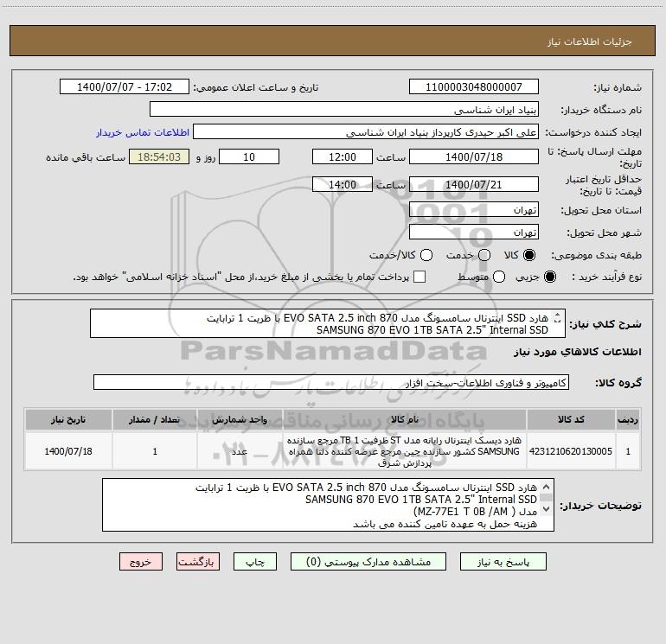Click scroll-up arrow in buyer notes box

pyautogui.click(x=547, y=487)
